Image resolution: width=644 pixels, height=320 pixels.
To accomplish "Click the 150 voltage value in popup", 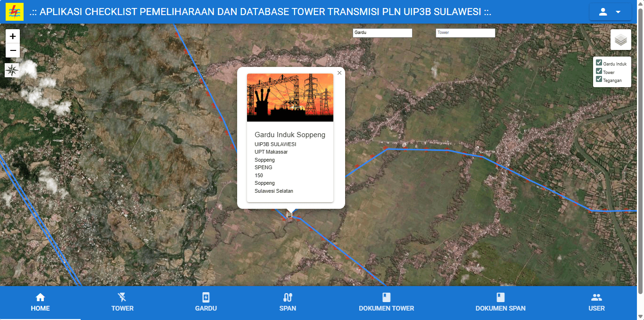I will (x=259, y=175).
